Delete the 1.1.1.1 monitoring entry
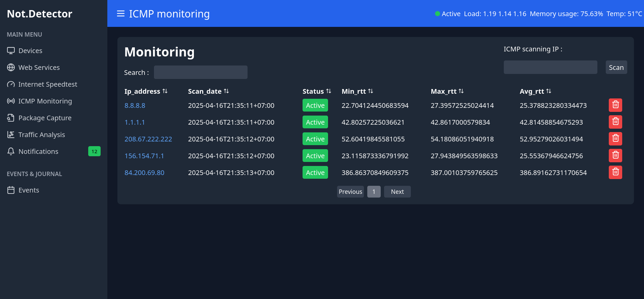This screenshot has height=299, width=644. point(615,122)
